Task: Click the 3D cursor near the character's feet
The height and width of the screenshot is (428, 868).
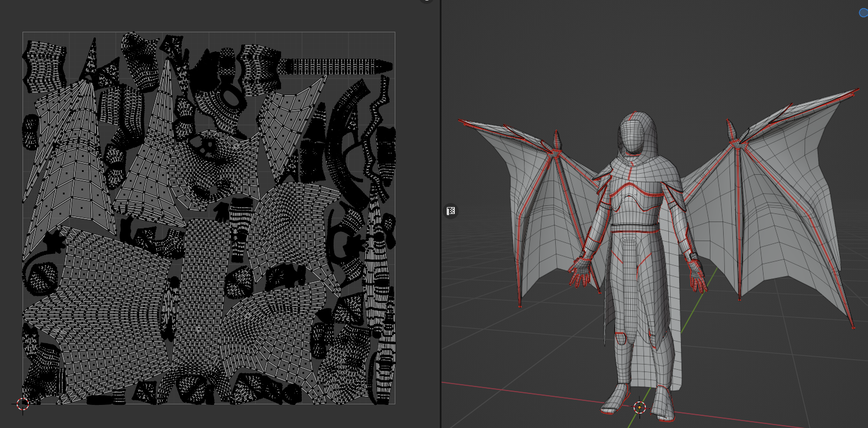Action: click(x=639, y=408)
